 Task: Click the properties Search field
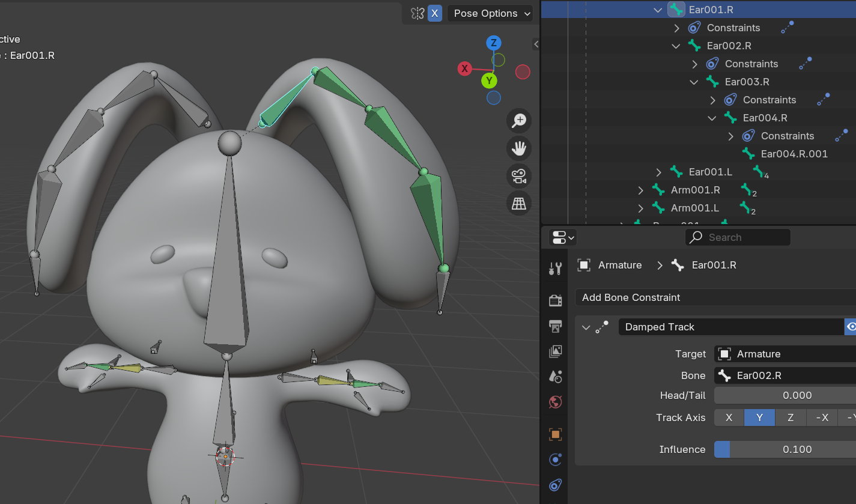[x=738, y=237]
